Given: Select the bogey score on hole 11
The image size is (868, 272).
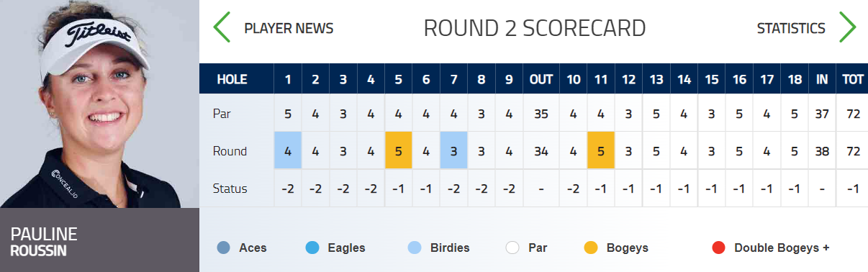Looking at the screenshot, I should [601, 151].
